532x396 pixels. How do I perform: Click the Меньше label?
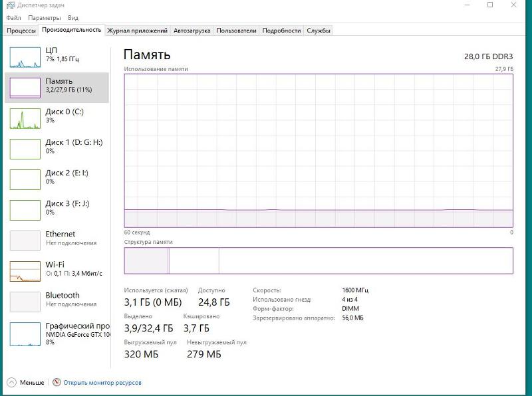[32, 383]
